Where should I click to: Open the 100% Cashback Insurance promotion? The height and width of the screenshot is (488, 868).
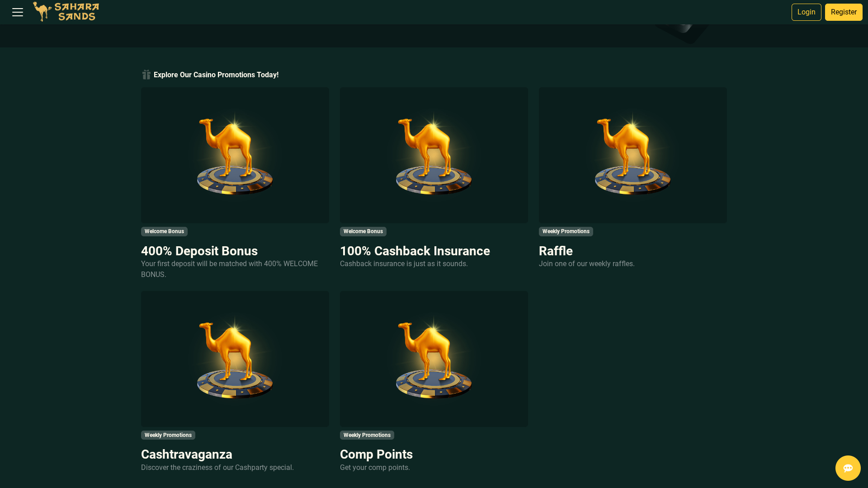coord(415,251)
